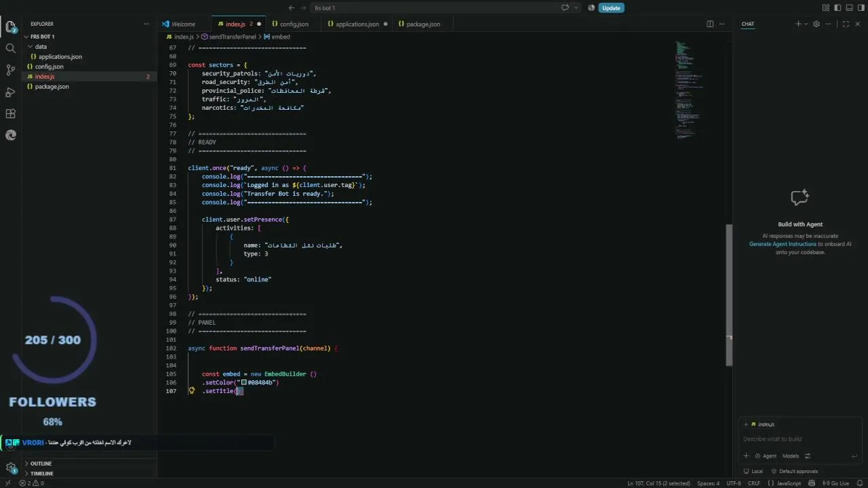
Task: Click the index.js context chip in chat
Action: pyautogui.click(x=762, y=424)
